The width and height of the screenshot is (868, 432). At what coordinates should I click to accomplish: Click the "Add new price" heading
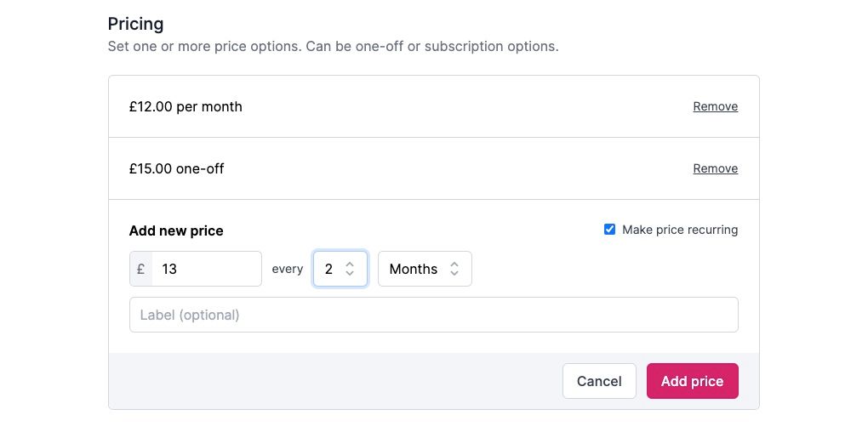pos(176,230)
